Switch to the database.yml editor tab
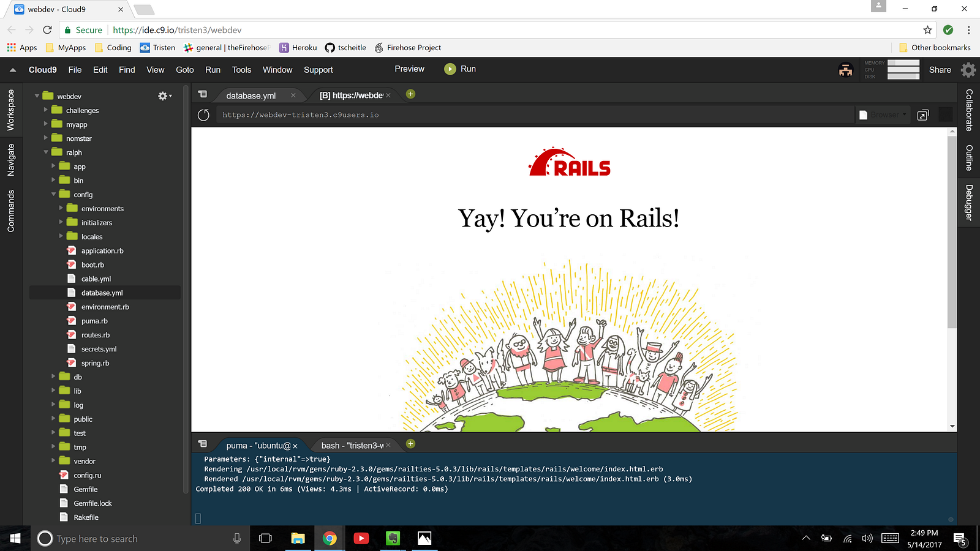 point(251,96)
